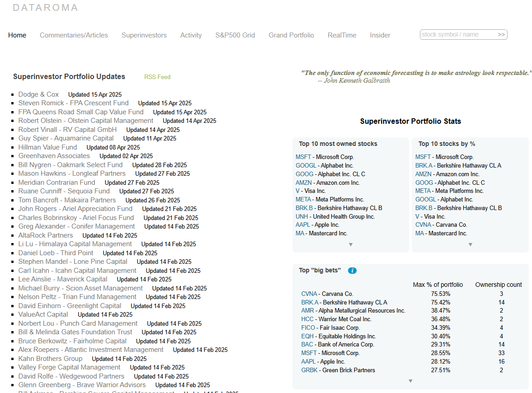This screenshot has height=393, width=532.
Task: Open Robert Olstein - Olstein Capital Management
Action: [x=86, y=120]
